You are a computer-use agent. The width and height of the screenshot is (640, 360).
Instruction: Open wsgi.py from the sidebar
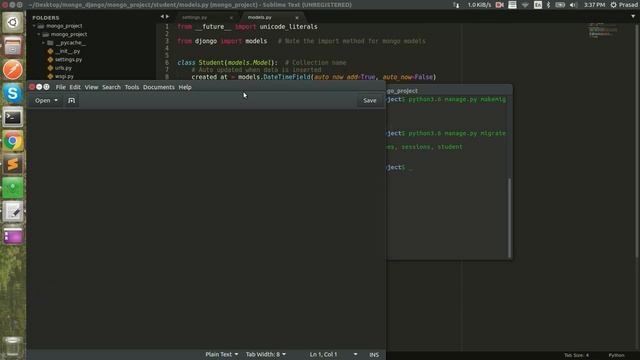(x=64, y=76)
